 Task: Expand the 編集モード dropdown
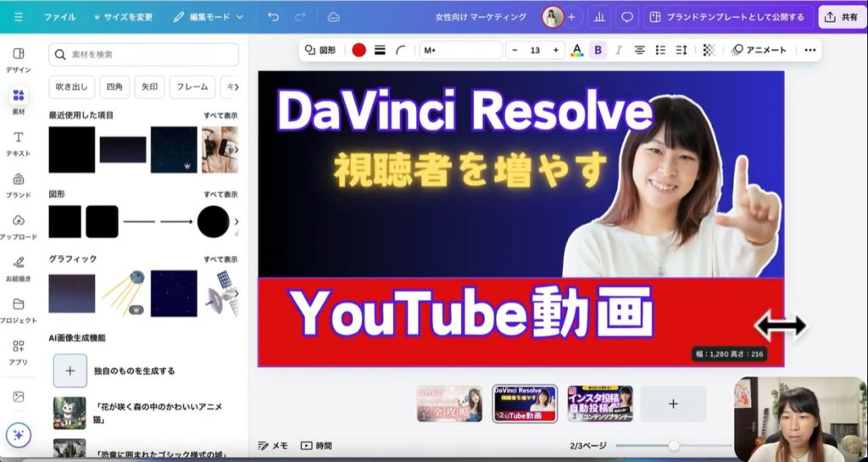pos(209,17)
